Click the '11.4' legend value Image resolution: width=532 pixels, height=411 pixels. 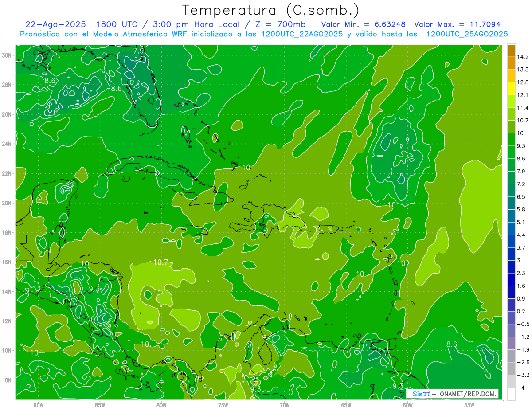523,108
